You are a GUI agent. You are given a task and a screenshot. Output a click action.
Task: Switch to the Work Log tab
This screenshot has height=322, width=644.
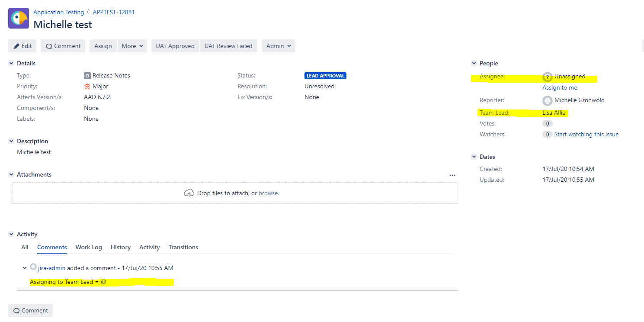tap(89, 248)
